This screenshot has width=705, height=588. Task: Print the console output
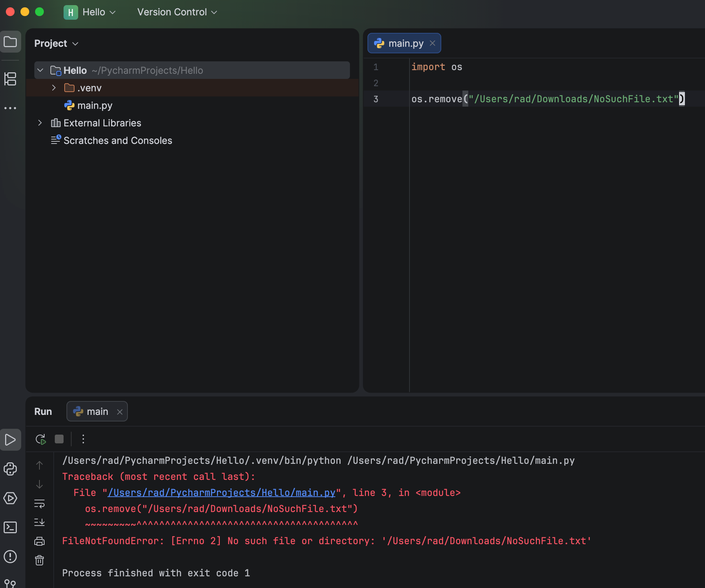click(39, 541)
